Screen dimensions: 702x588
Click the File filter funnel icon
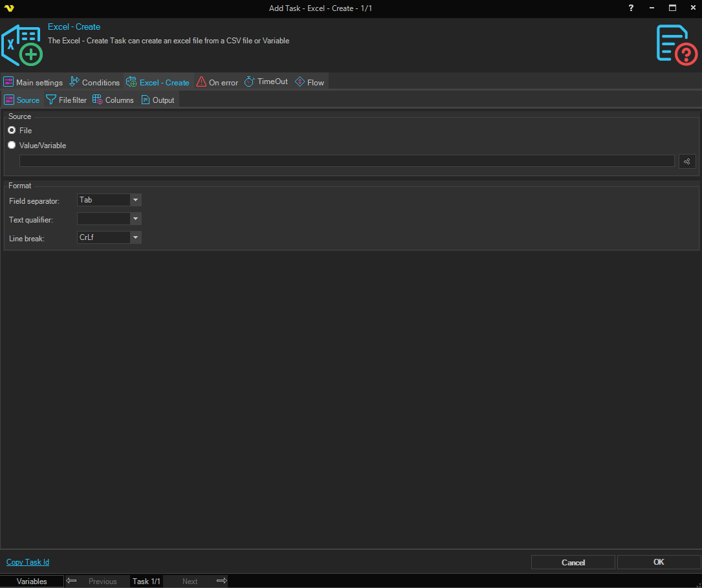click(x=51, y=100)
